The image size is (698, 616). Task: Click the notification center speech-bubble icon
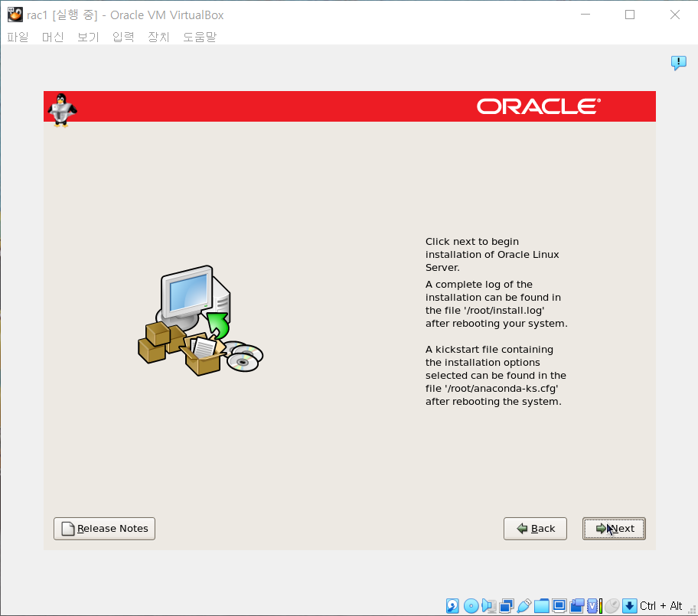(678, 63)
